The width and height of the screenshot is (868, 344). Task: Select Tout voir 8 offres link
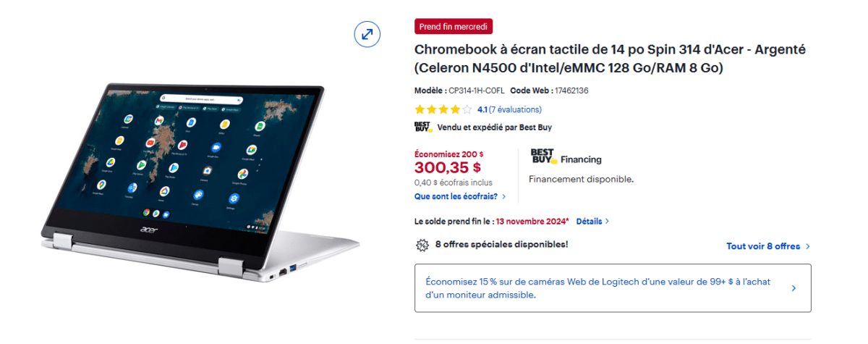763,246
